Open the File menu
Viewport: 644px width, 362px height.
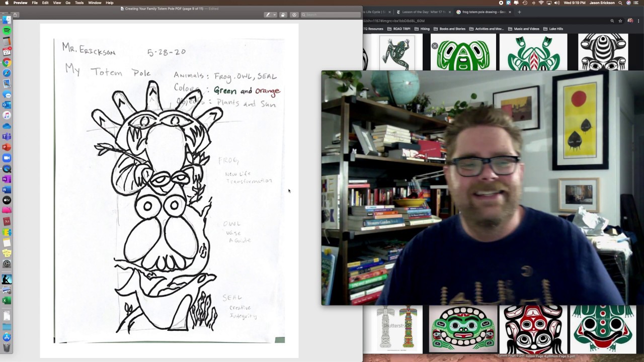(35, 3)
